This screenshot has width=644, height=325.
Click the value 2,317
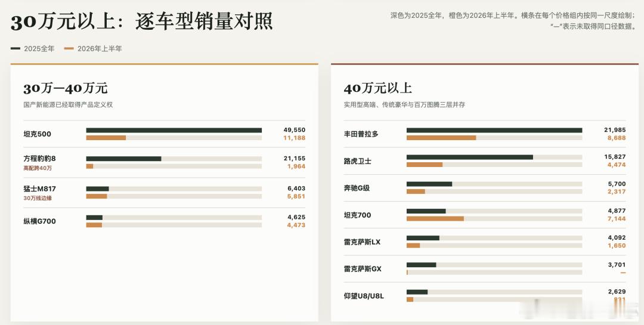617,192
